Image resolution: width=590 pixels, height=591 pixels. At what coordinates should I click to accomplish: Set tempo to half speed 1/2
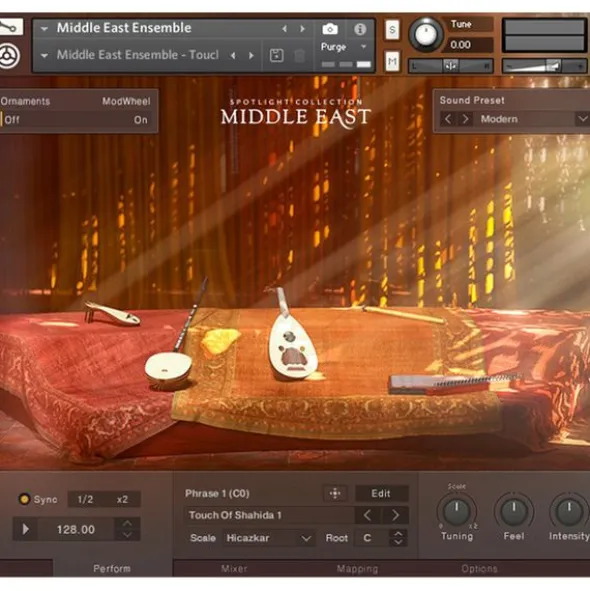click(x=85, y=499)
